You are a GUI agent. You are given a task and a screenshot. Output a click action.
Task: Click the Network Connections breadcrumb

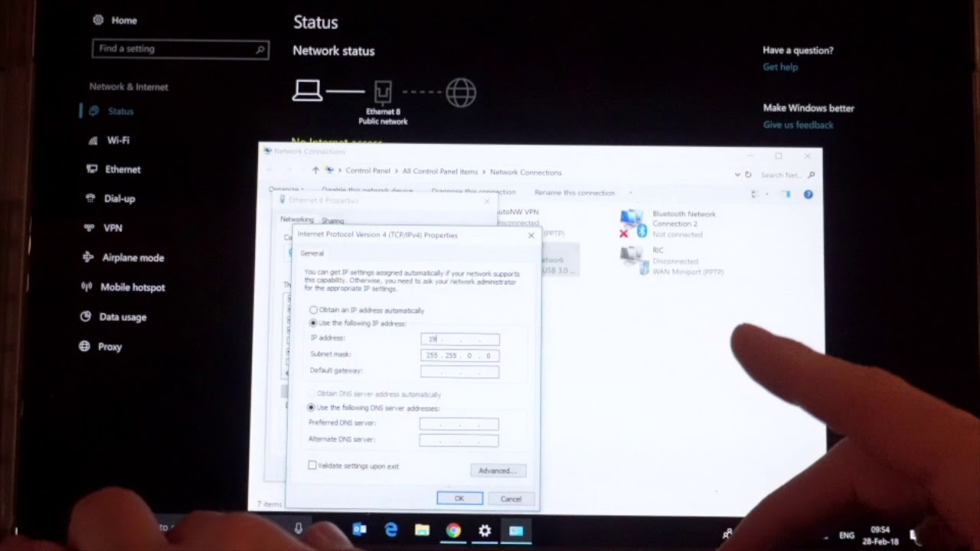pos(525,172)
